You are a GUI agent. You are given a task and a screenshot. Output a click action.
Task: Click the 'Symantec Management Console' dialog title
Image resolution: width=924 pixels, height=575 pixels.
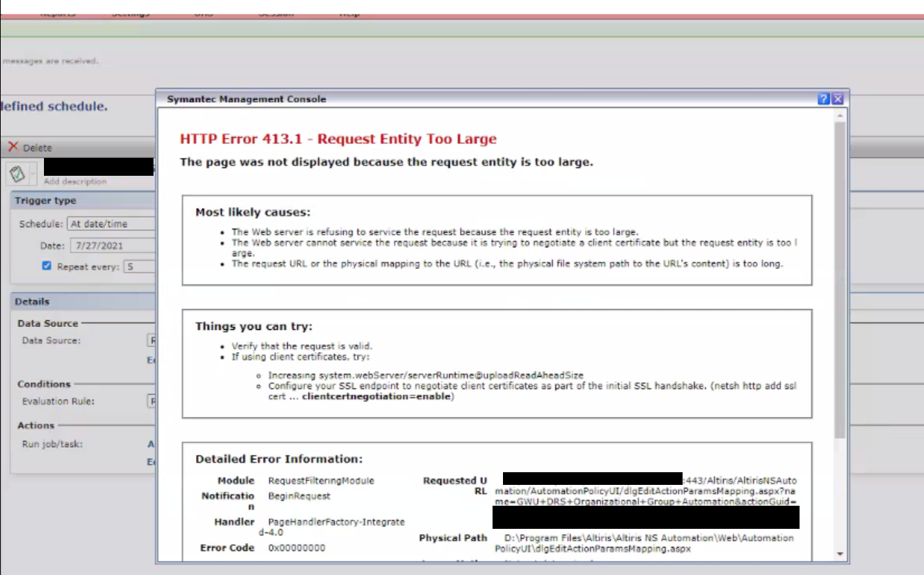[247, 99]
